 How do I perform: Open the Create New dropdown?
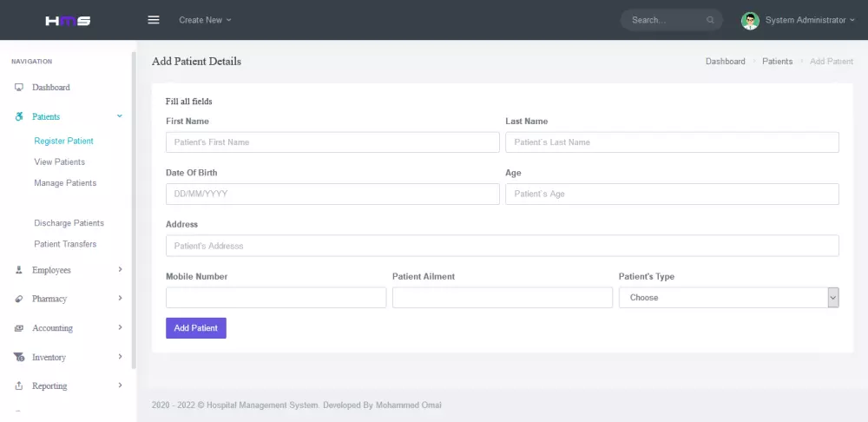pos(205,20)
